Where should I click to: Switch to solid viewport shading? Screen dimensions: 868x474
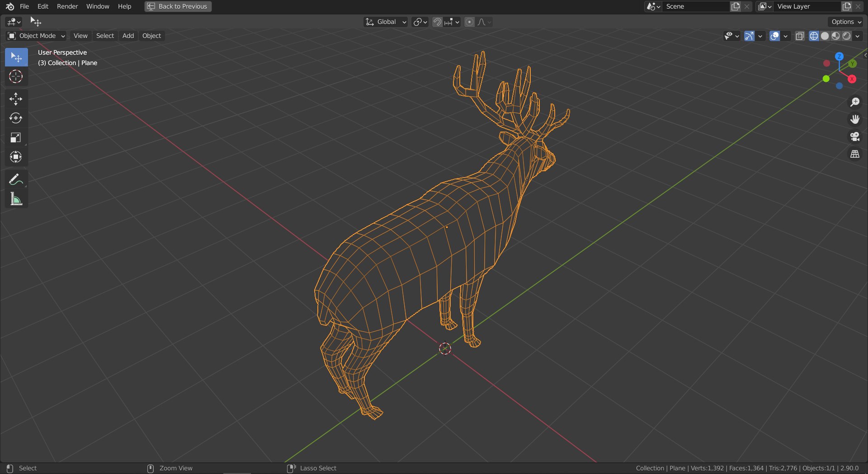point(825,36)
